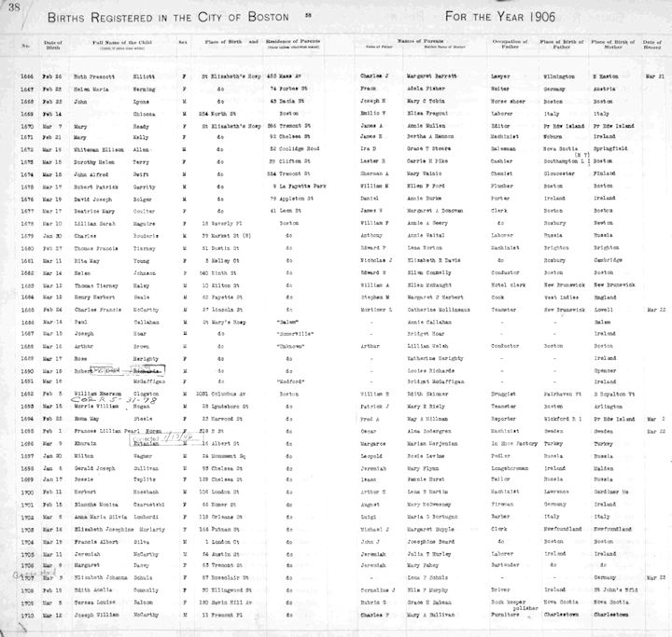Click the occupation 'Reporter'
Image resolution: width=672 pixels, height=637 pixels.
(503, 419)
